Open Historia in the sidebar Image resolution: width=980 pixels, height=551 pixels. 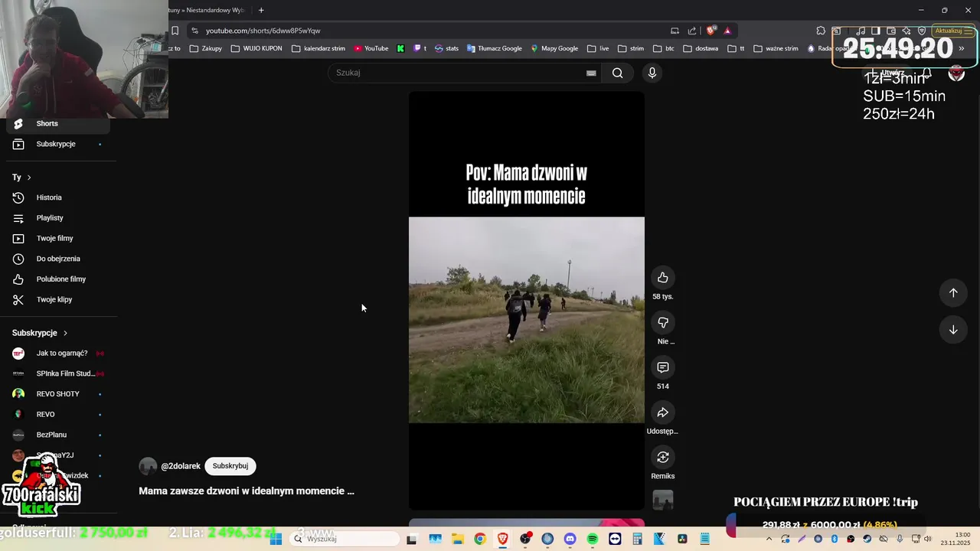pyautogui.click(x=58, y=197)
